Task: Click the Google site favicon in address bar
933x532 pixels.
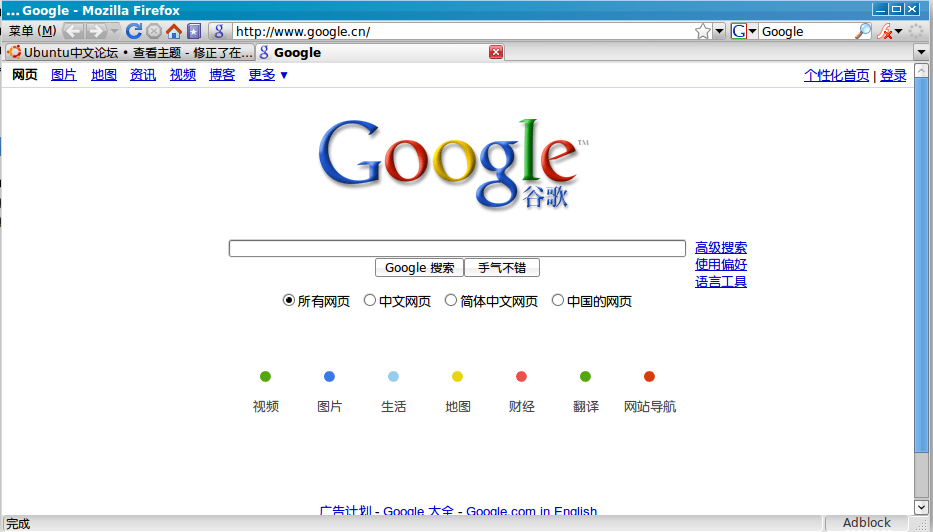Action: [219, 31]
